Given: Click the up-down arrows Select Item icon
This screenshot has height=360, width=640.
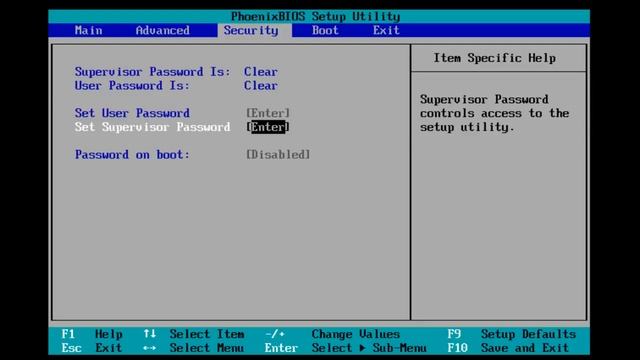Looking at the screenshot, I should 149,334.
